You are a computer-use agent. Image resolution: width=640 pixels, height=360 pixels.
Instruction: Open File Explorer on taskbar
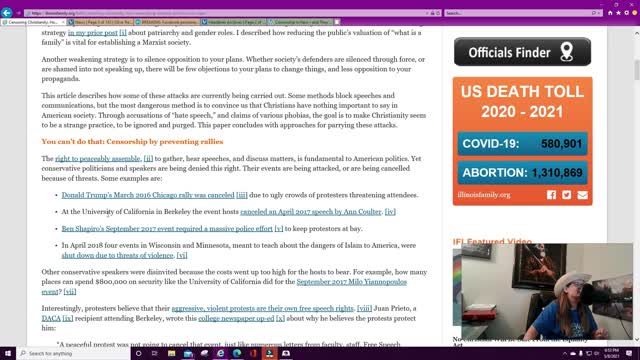click(x=171, y=353)
